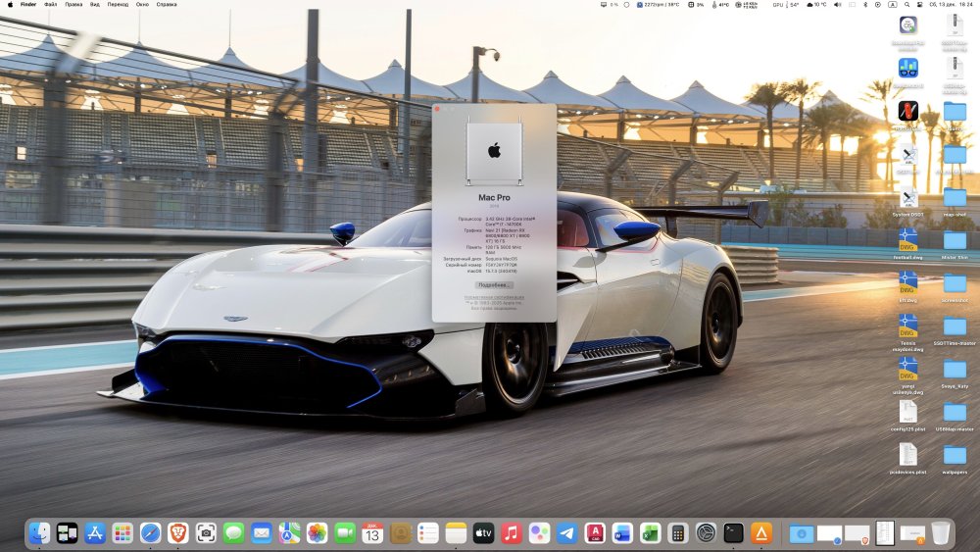Open the Apple TV app

coord(483,533)
